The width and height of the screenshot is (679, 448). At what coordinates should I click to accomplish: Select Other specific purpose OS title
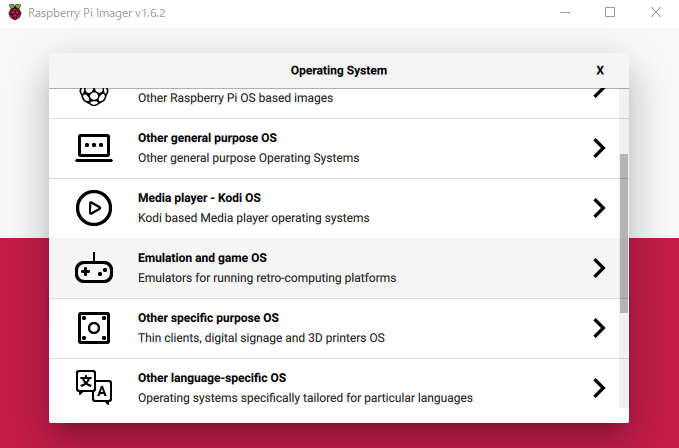pyautogui.click(x=208, y=318)
